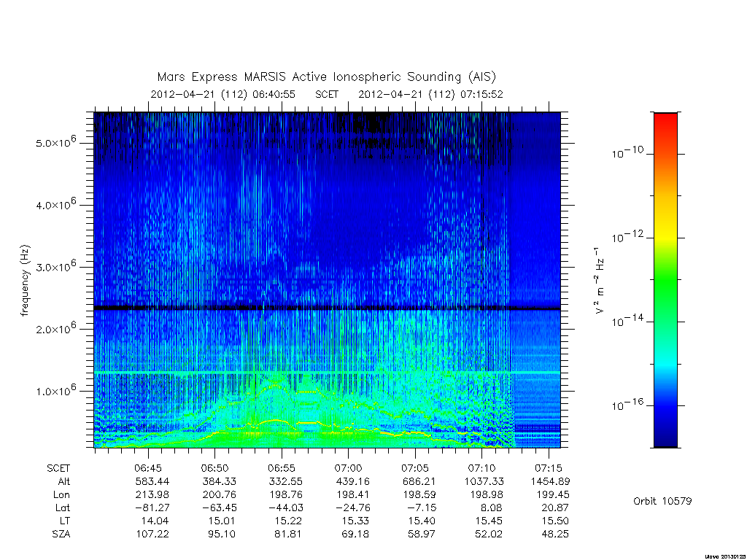Click SZA value 107.22
The width and height of the screenshot is (747, 560).
tap(152, 534)
